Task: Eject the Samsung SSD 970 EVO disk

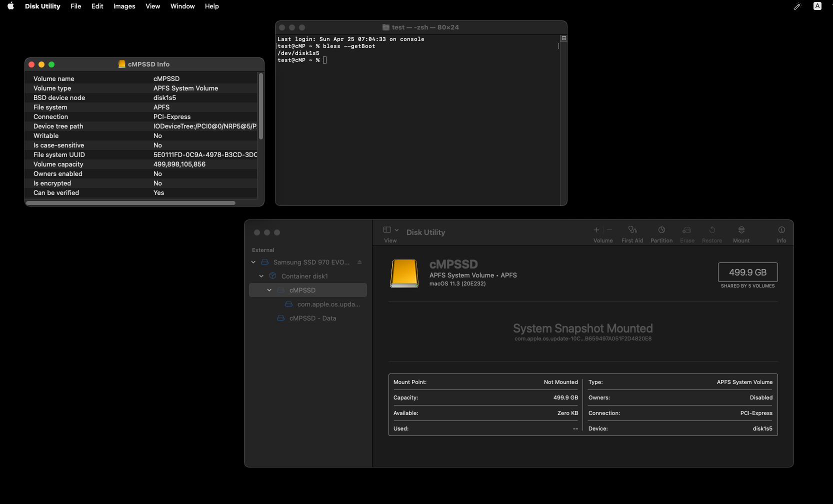Action: 359,262
